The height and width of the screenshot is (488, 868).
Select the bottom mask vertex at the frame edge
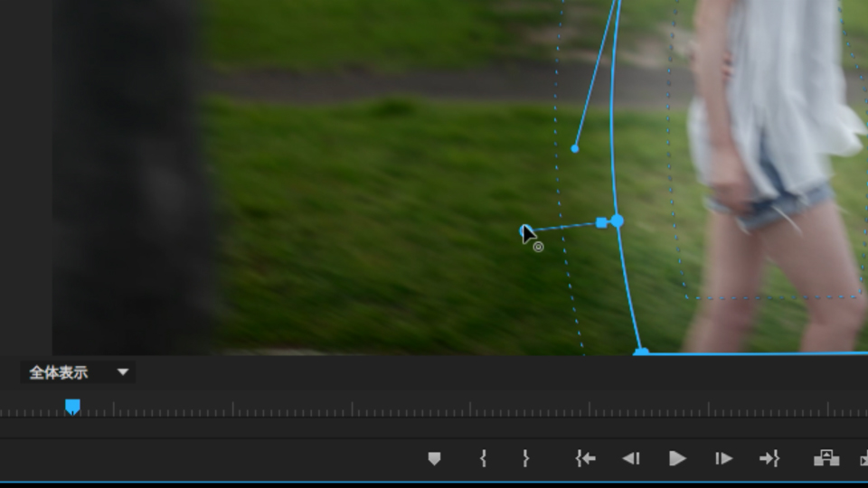click(x=641, y=352)
